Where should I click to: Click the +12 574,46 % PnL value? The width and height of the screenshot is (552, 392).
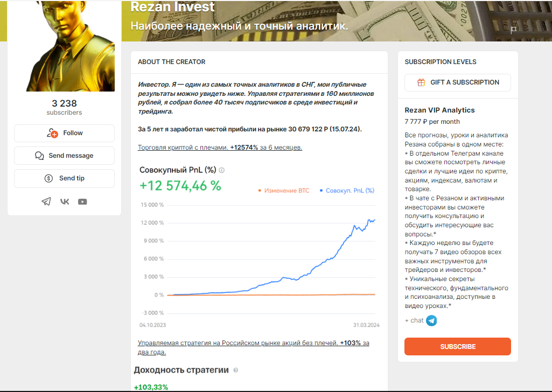[180, 186]
